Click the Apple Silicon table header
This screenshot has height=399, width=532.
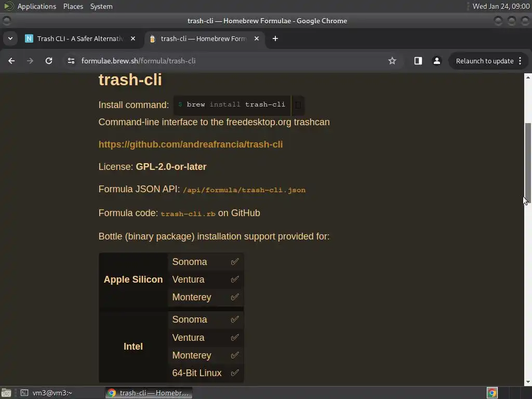[x=133, y=280]
